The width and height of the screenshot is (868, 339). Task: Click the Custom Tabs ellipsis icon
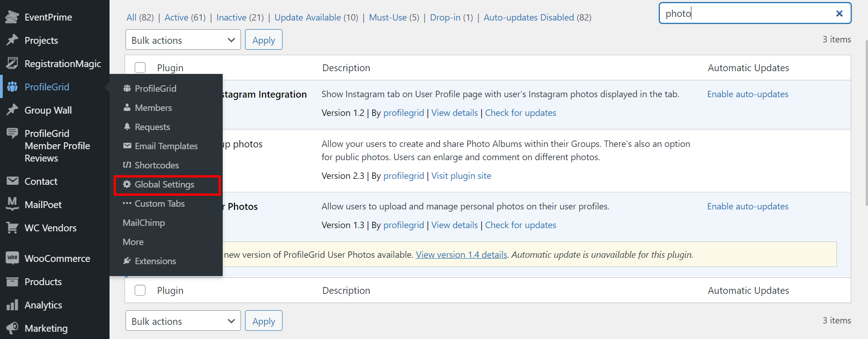pyautogui.click(x=127, y=203)
